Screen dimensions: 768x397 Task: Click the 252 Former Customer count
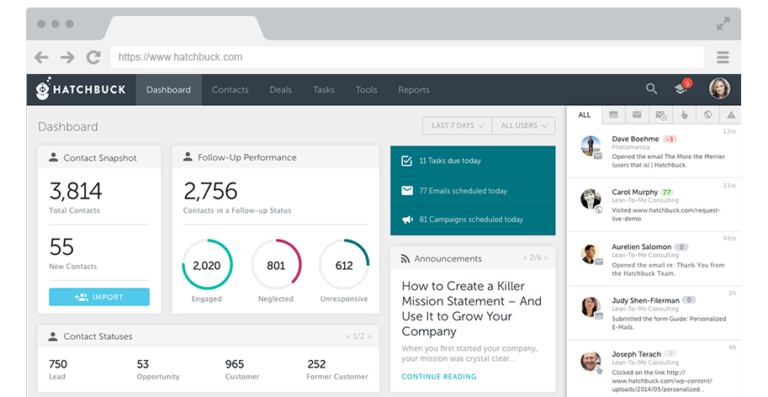point(316,364)
